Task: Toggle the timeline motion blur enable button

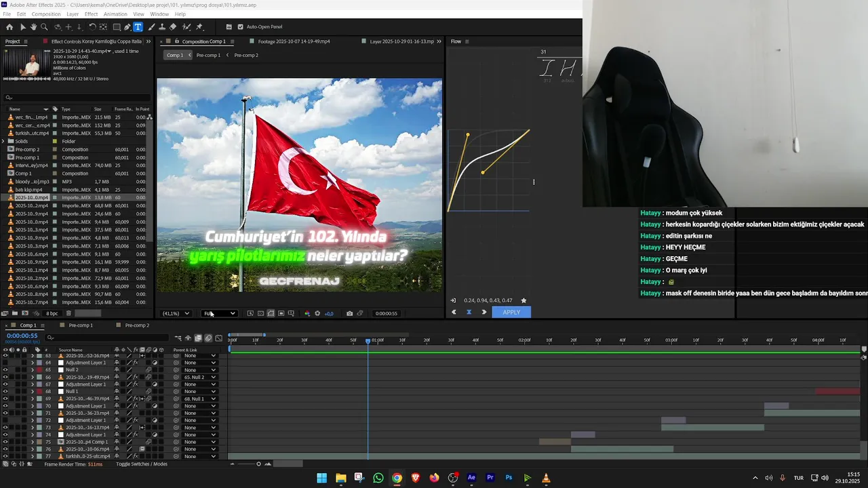Action: pyautogui.click(x=208, y=338)
